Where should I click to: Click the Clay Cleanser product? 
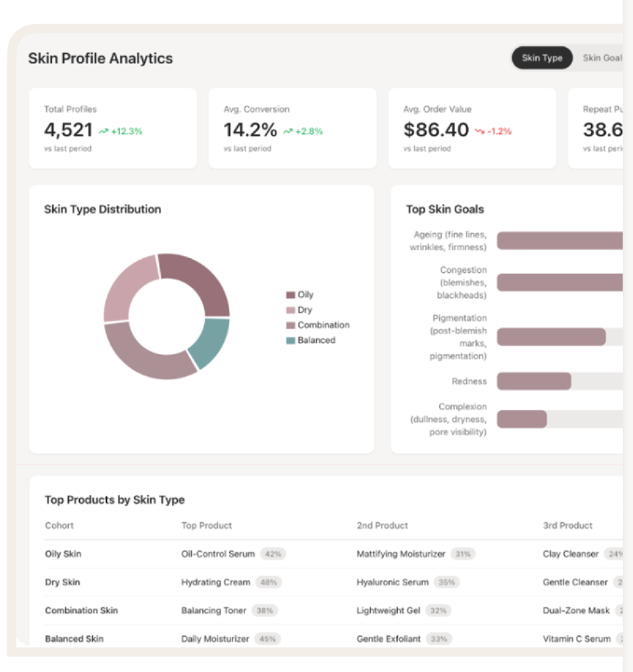click(x=571, y=554)
